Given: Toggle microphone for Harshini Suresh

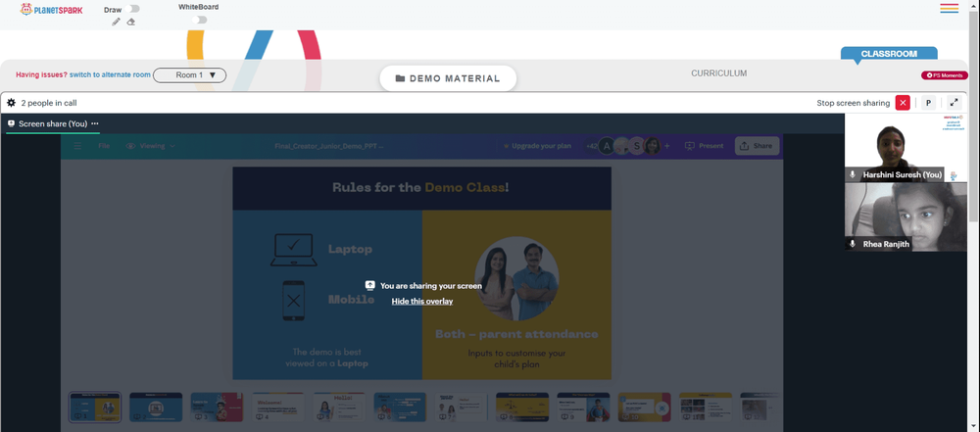Looking at the screenshot, I should [852, 175].
